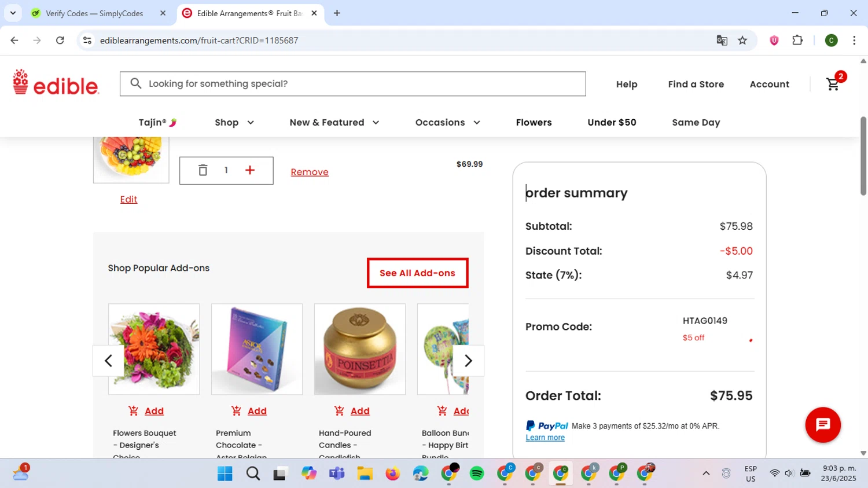868x488 pixels.
Task: Open the Flowers category
Action: [534, 123]
